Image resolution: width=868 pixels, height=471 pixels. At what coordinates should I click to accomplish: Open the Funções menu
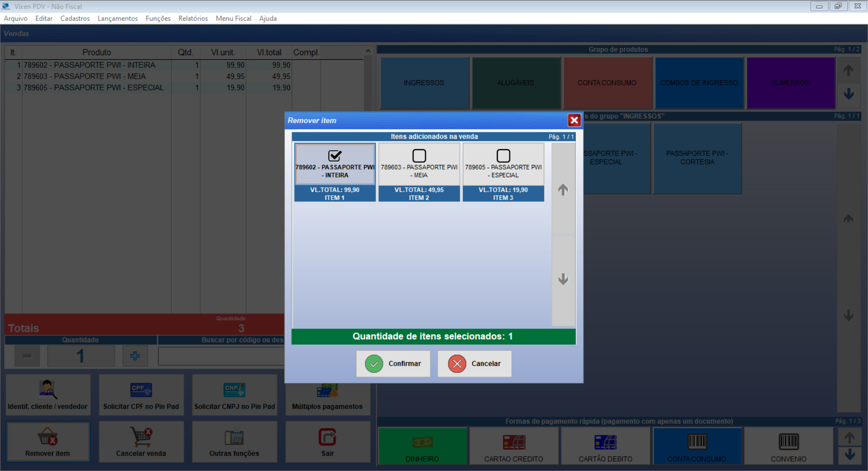[x=158, y=19]
